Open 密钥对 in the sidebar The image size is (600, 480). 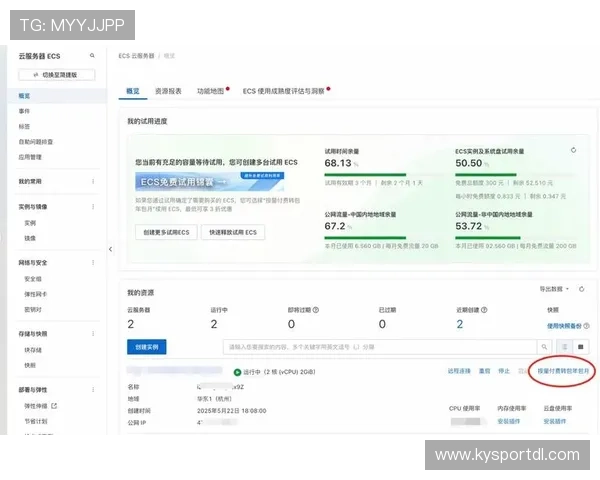[x=33, y=309]
